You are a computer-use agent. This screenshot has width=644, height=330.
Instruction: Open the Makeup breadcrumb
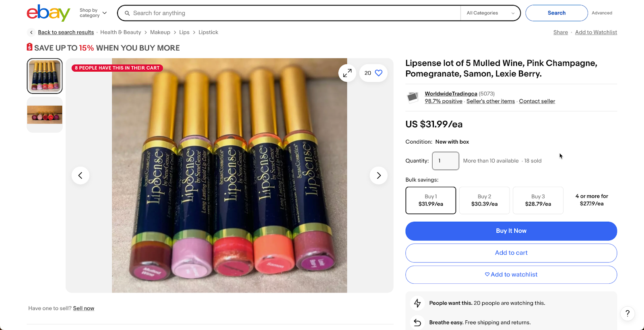[x=160, y=32]
